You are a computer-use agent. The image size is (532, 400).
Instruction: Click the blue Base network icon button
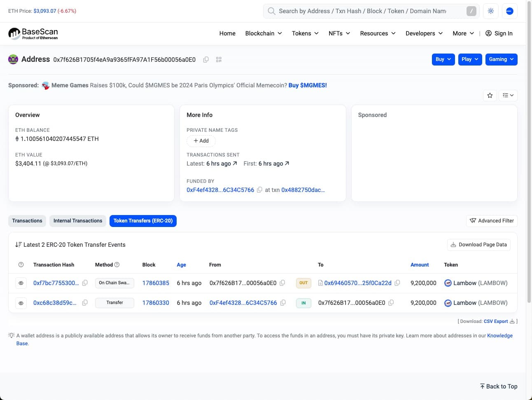click(x=509, y=11)
